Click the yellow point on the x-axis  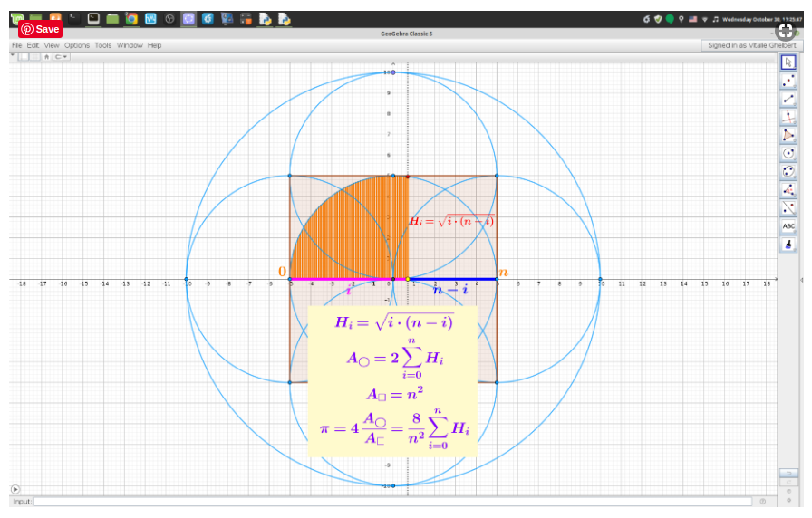pos(408,280)
